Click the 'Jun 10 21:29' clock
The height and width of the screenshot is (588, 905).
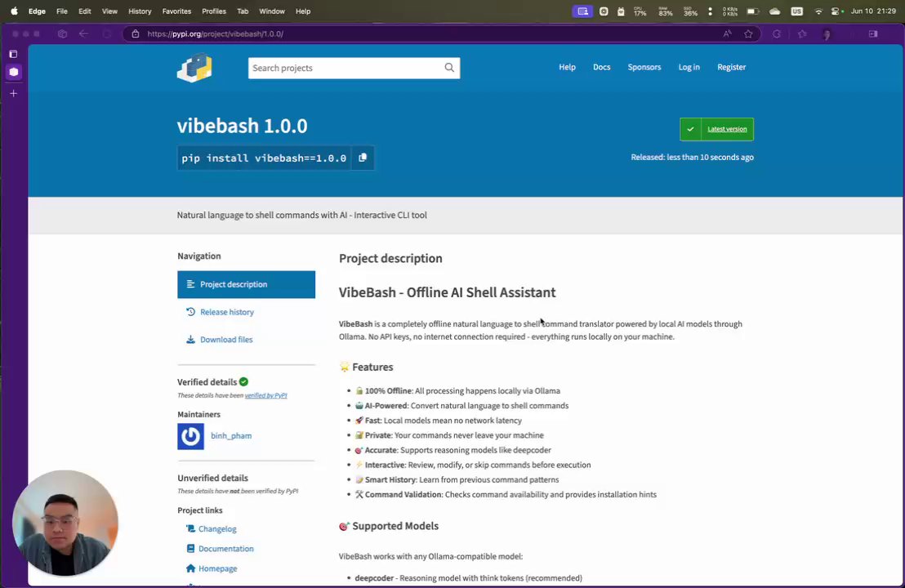[873, 11]
